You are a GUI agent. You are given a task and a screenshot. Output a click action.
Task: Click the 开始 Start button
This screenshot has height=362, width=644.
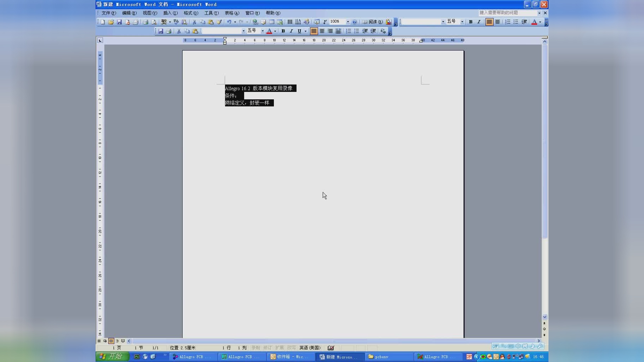click(x=112, y=356)
